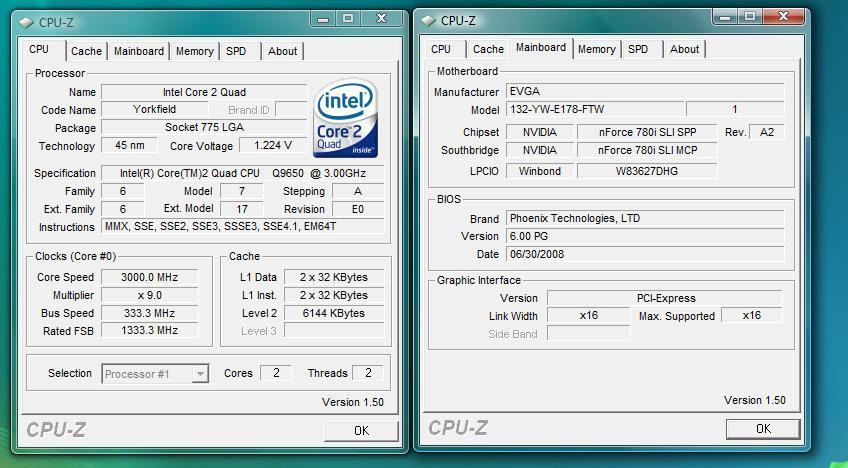Click the L1 Data value 2 x 32 KBytes
Screen dimensions: 848x468
334,277
